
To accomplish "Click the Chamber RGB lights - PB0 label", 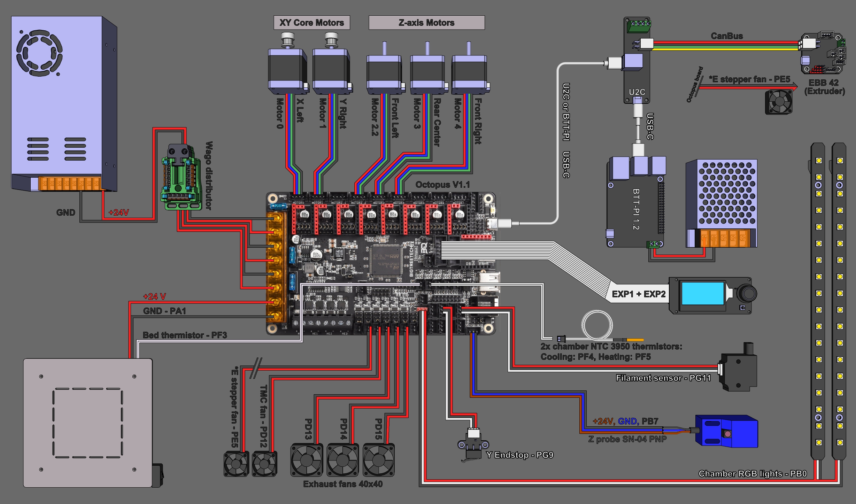I will [753, 474].
